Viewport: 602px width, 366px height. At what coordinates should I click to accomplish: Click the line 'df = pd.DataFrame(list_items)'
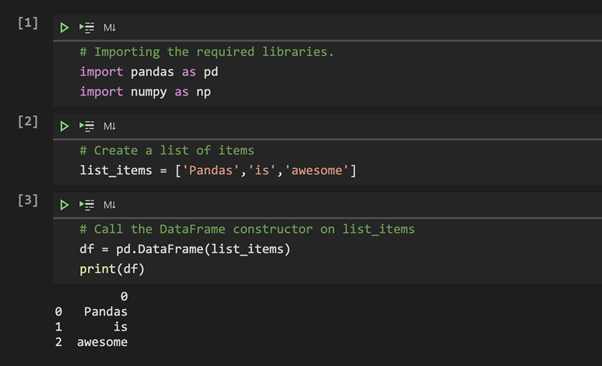point(185,249)
